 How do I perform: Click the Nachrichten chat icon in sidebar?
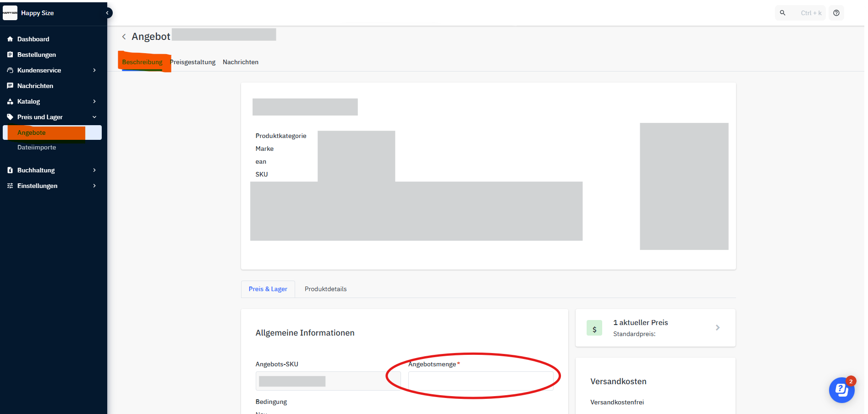[10, 86]
